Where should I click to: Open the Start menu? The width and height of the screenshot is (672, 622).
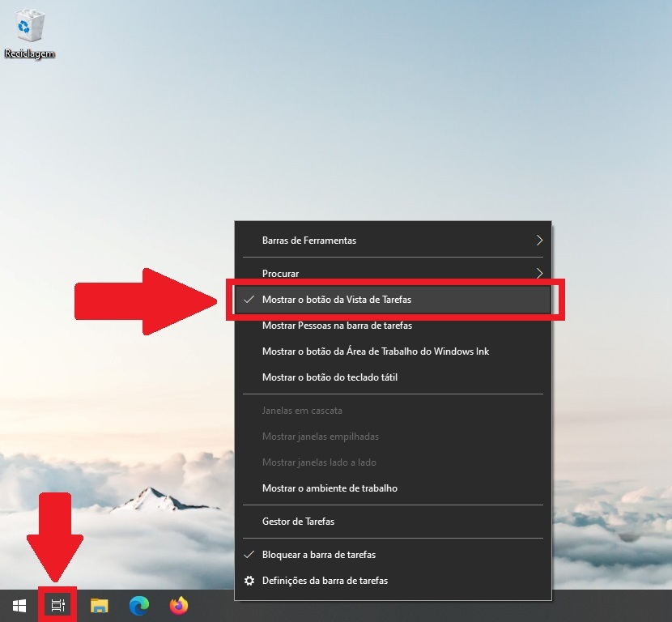[x=19, y=605]
